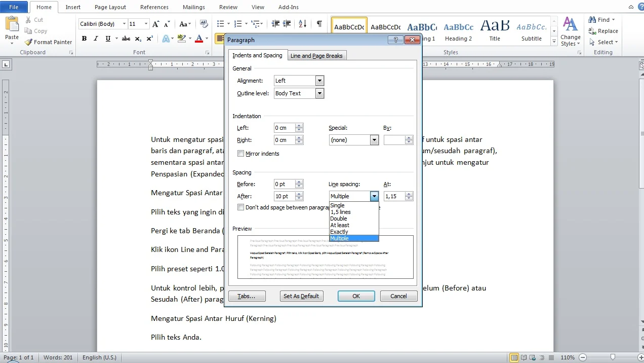Choose Single in Line spacing list
Viewport: 644px width, 363px height.
tap(354, 205)
